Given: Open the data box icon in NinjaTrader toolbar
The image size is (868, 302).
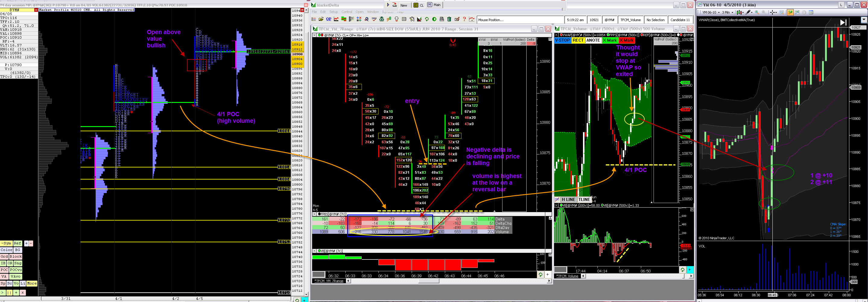Looking at the screenshot, I should pyautogui.click(x=811, y=12).
